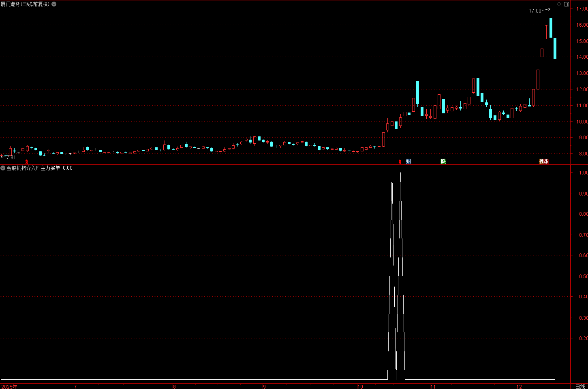
Task: Select the month 8 marker on time axis
Action: coord(175,387)
